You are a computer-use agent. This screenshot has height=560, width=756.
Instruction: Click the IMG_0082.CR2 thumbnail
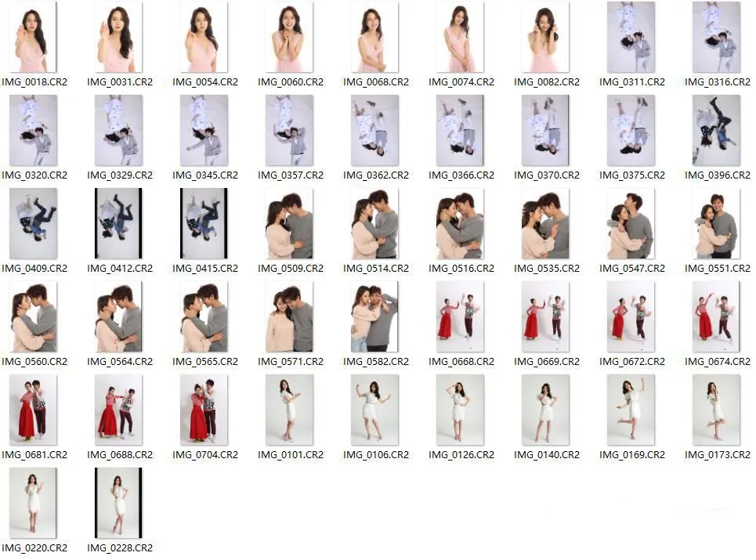545,37
